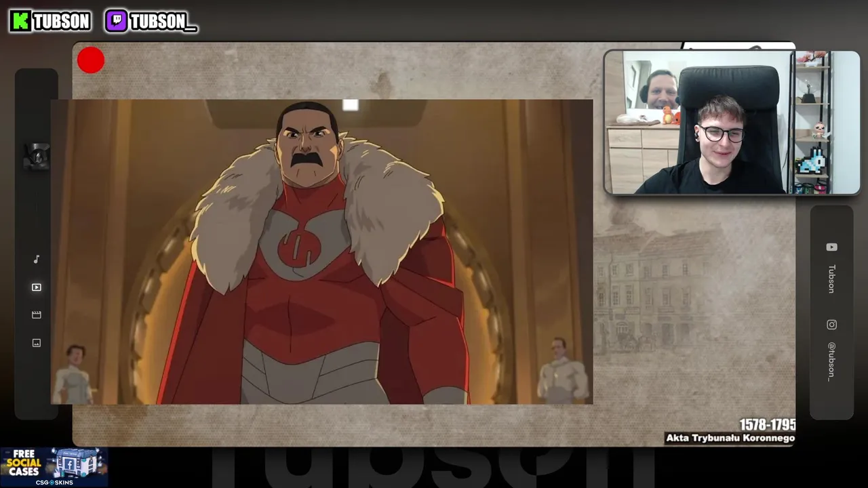Click the "1578-1795" date text
The height and width of the screenshot is (488, 868).
tap(767, 425)
